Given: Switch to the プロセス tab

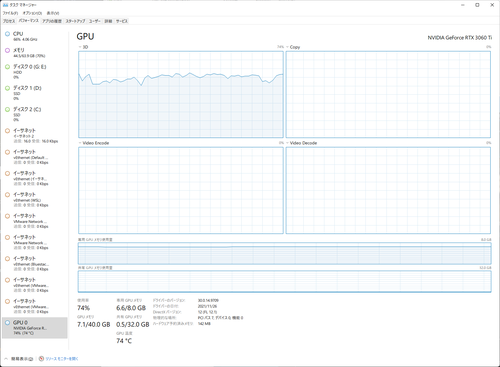Looking at the screenshot, I should pyautogui.click(x=9, y=21).
